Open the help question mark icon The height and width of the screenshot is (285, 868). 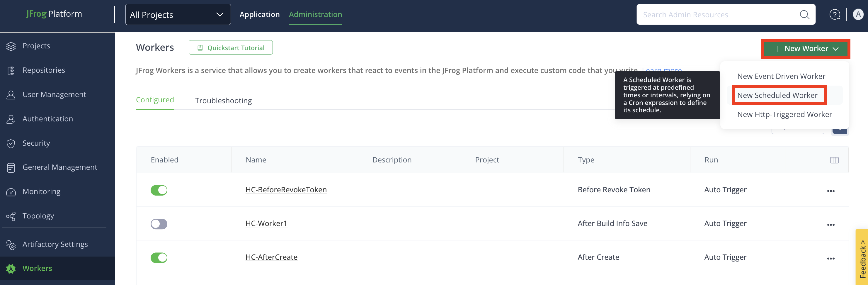834,15
